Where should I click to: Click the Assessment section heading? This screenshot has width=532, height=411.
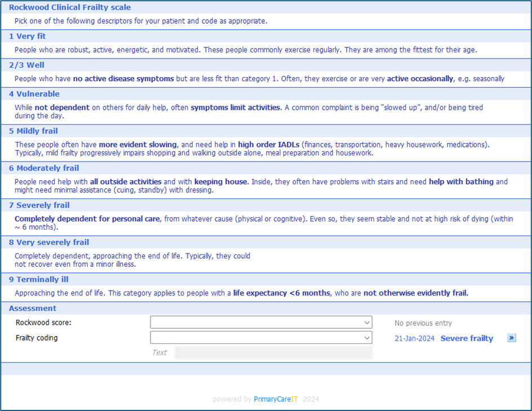point(33,309)
